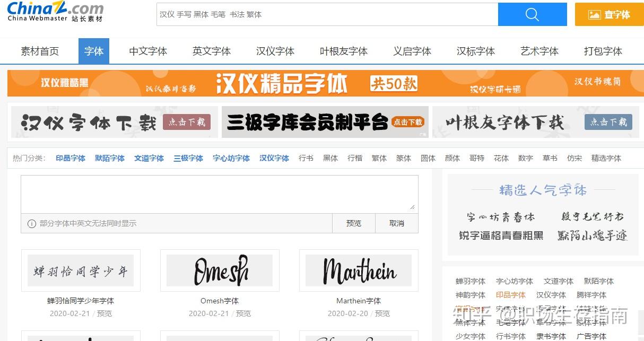Select the 花体 category link
Viewport: 644px width, 341px height.
pos(501,158)
